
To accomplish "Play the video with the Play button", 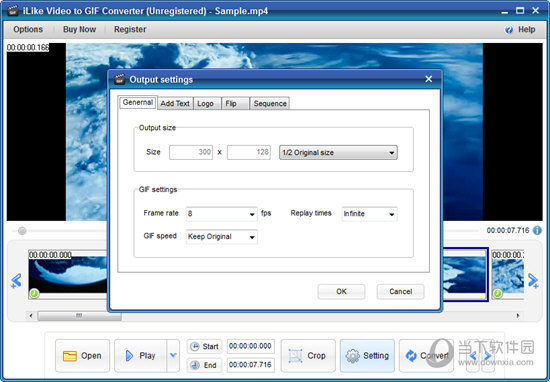I will point(141,356).
